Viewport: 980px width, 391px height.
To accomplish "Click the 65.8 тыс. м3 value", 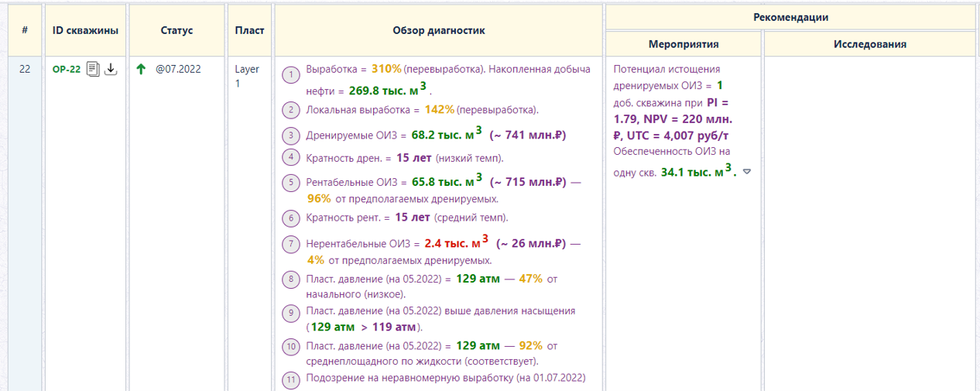I will click(447, 182).
